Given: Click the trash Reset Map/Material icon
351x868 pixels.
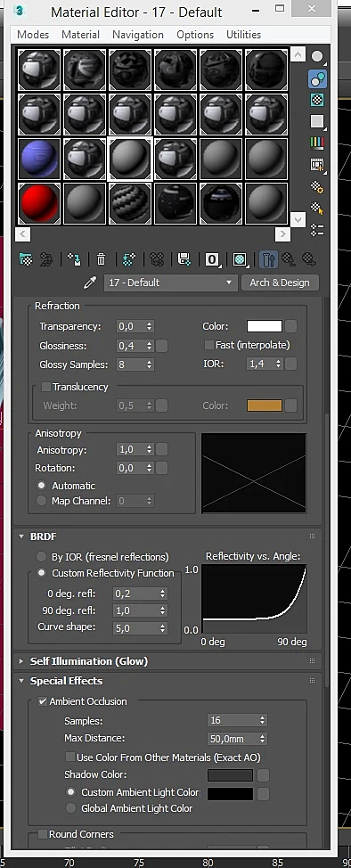Looking at the screenshot, I should click(x=101, y=259).
